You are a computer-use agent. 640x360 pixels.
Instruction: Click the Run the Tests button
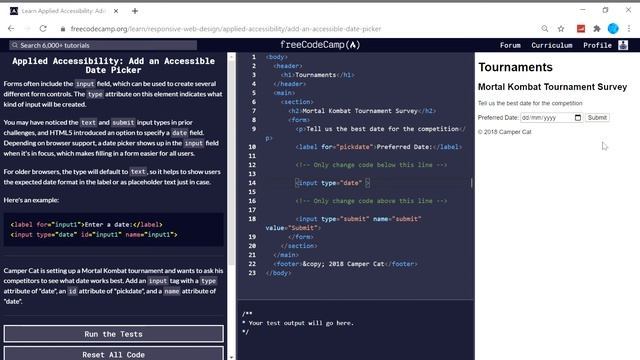[x=113, y=334]
